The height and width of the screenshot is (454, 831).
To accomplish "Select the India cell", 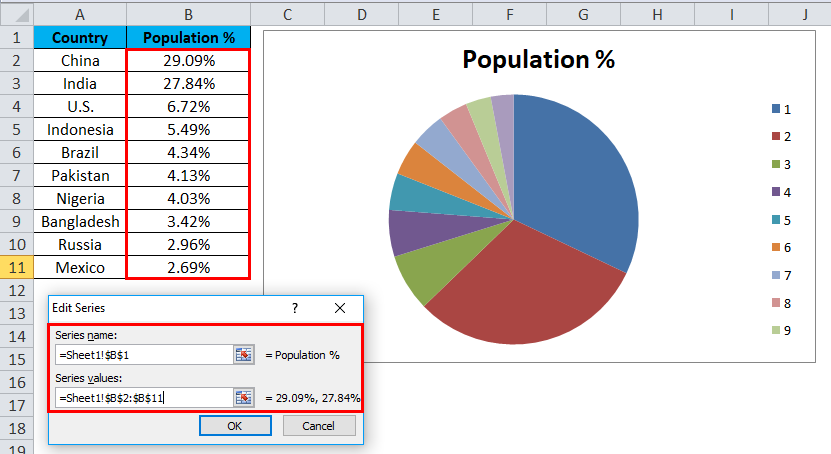I will pyautogui.click(x=80, y=84).
